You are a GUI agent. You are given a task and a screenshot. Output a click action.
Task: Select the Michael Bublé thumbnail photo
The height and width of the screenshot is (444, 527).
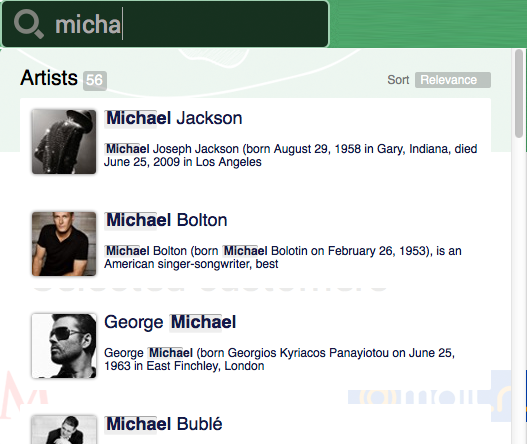64,430
